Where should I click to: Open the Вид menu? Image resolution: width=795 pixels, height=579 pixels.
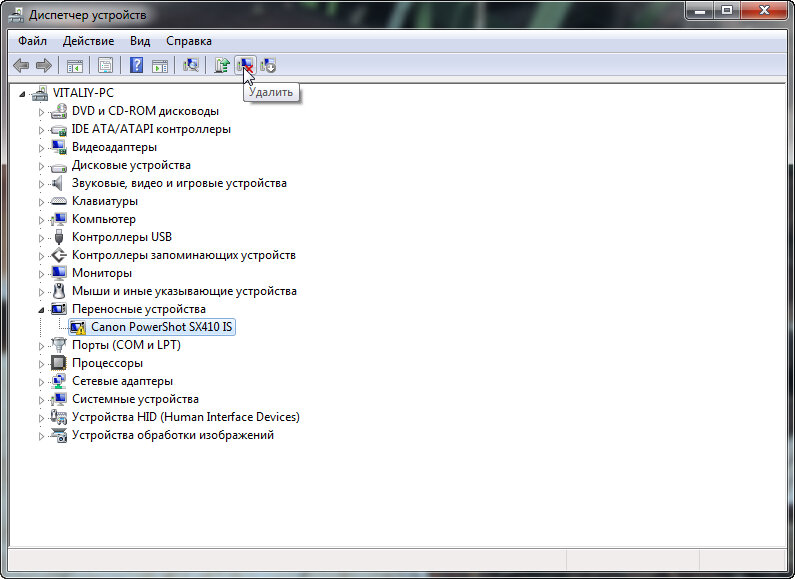[140, 41]
